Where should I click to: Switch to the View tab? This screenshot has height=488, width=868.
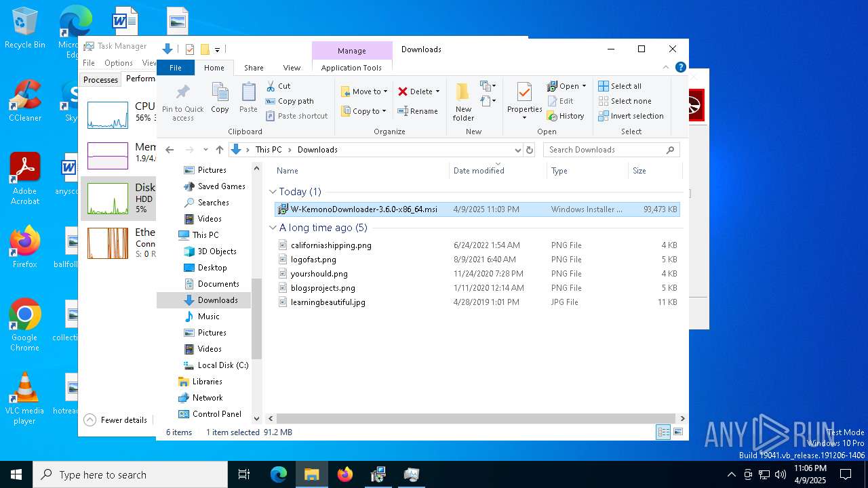click(x=292, y=68)
